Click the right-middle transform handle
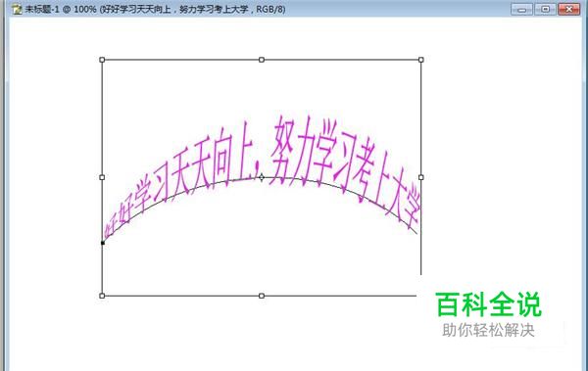Screen dimensions: 588x371 pos(420,177)
